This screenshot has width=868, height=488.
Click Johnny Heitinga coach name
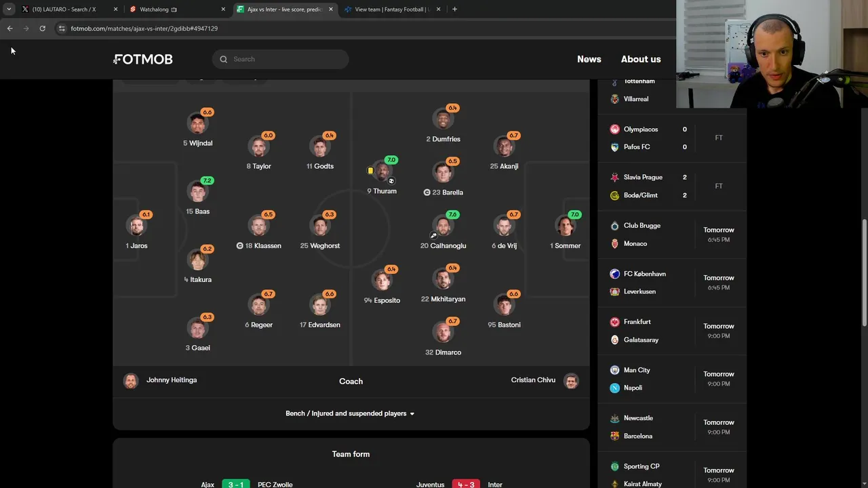[x=172, y=380]
